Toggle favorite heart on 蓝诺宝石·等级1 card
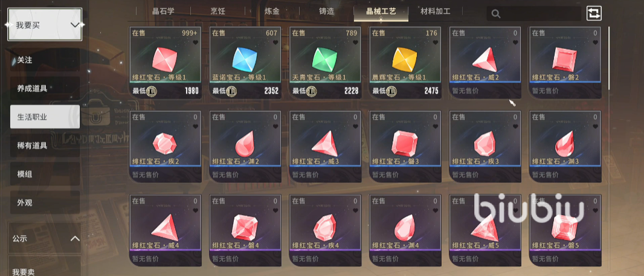This screenshot has width=644, height=276. point(275,42)
